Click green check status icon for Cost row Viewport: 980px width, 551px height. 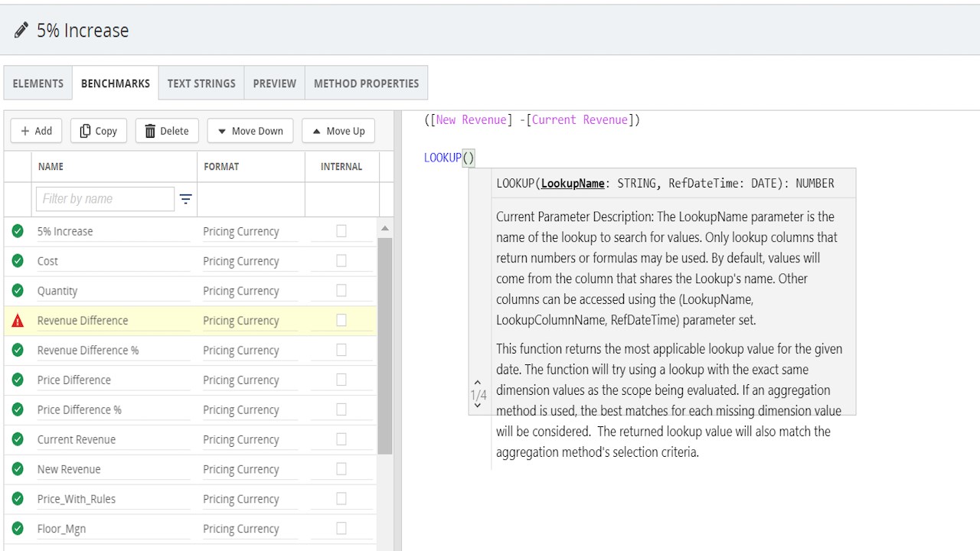point(18,261)
